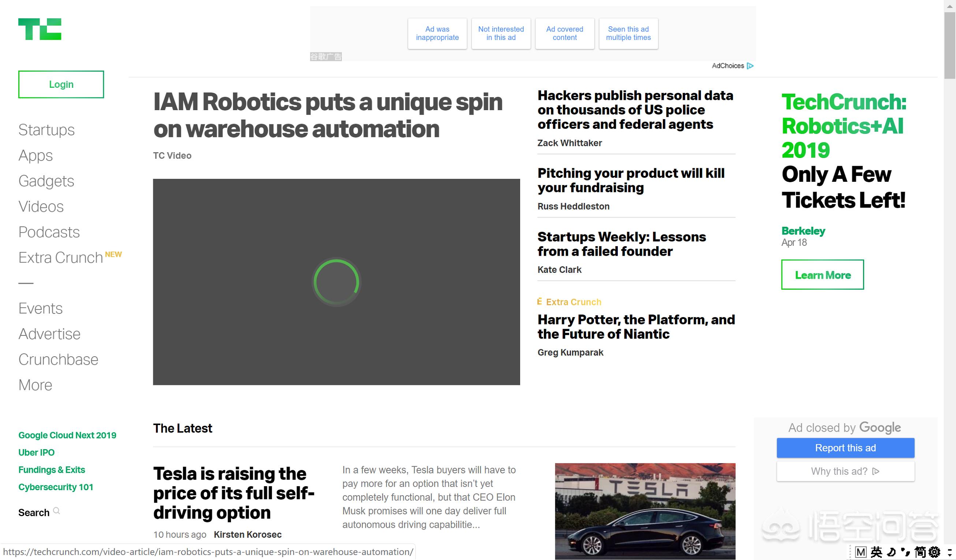This screenshot has height=560, width=956.
Task: Click the IME settings gear icon
Action: click(x=934, y=552)
